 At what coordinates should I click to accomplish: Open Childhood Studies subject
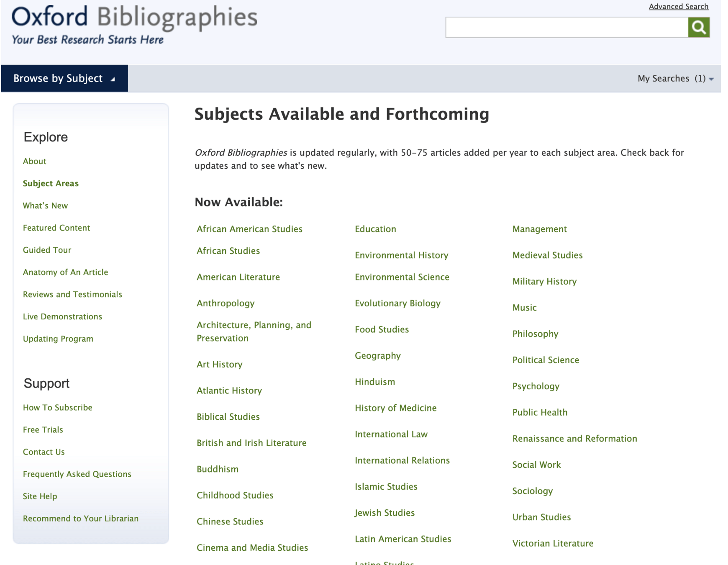pos(235,495)
